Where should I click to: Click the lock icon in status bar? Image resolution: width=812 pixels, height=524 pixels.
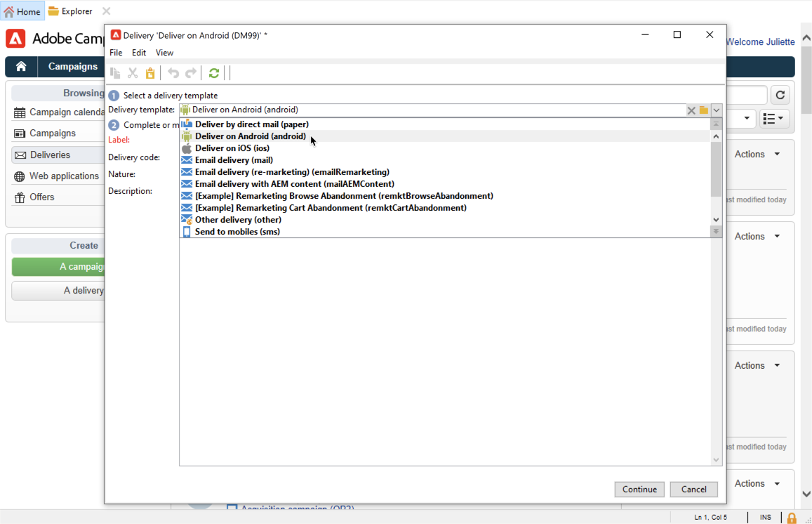pyautogui.click(x=791, y=518)
